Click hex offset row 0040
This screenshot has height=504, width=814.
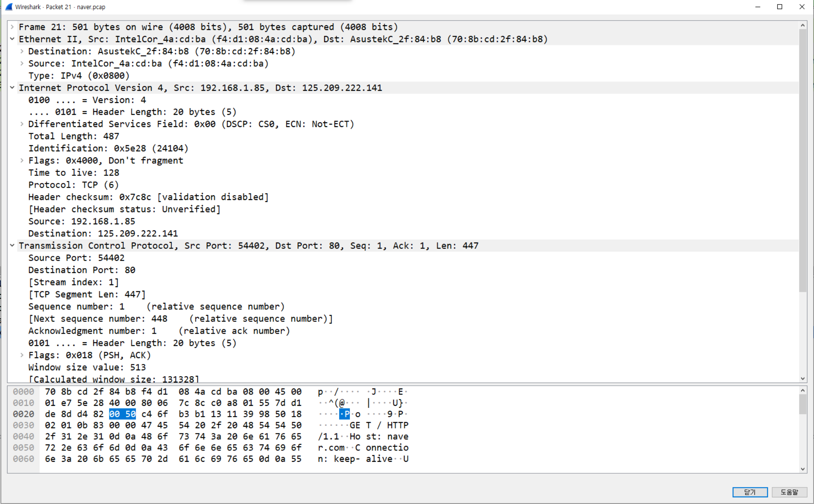pyautogui.click(x=23, y=437)
